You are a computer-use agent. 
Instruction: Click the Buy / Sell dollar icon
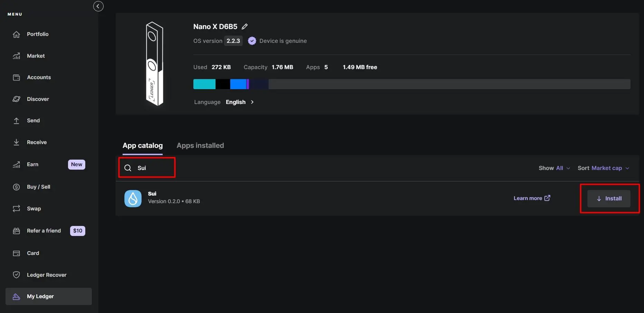pos(16,187)
